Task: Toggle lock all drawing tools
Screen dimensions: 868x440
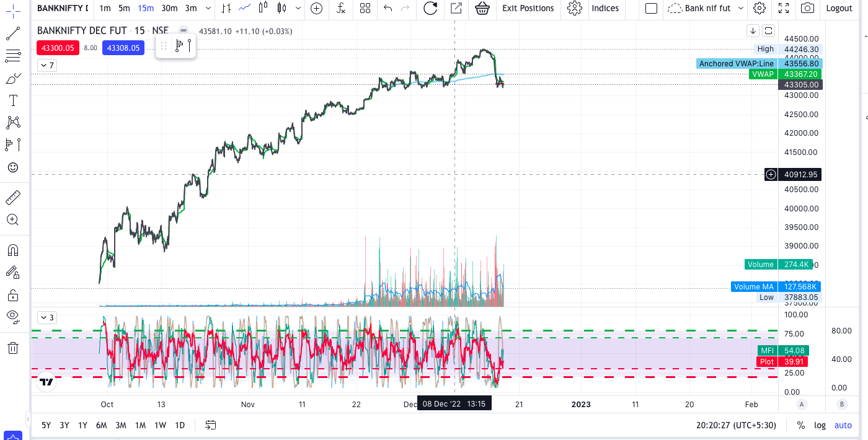Action: pyautogui.click(x=13, y=294)
